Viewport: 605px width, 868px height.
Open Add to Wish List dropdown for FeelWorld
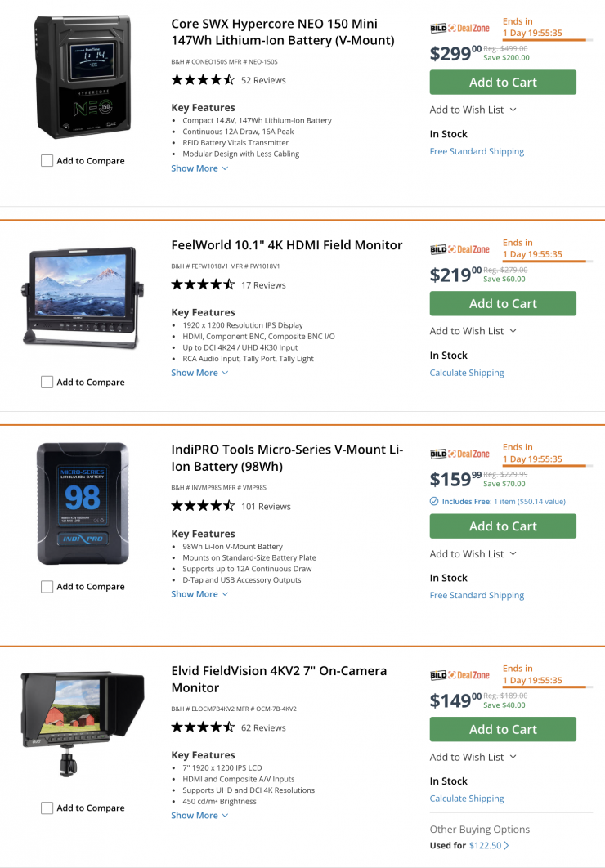(473, 331)
